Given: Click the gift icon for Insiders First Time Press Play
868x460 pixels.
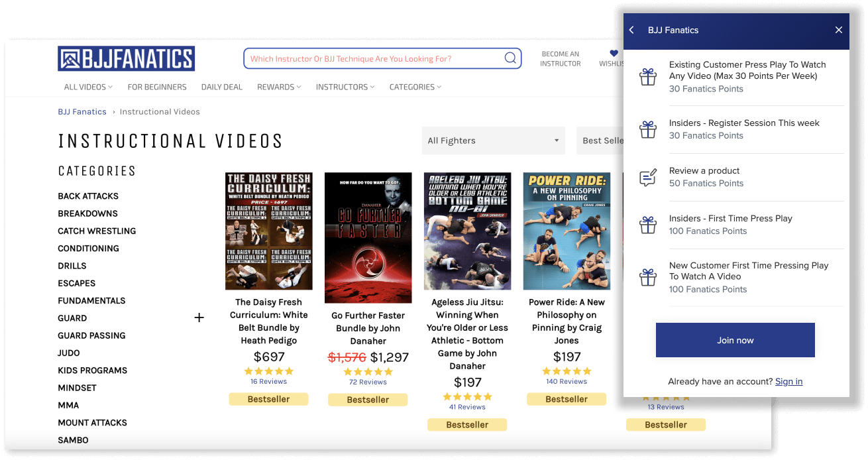Looking at the screenshot, I should pyautogui.click(x=647, y=225).
